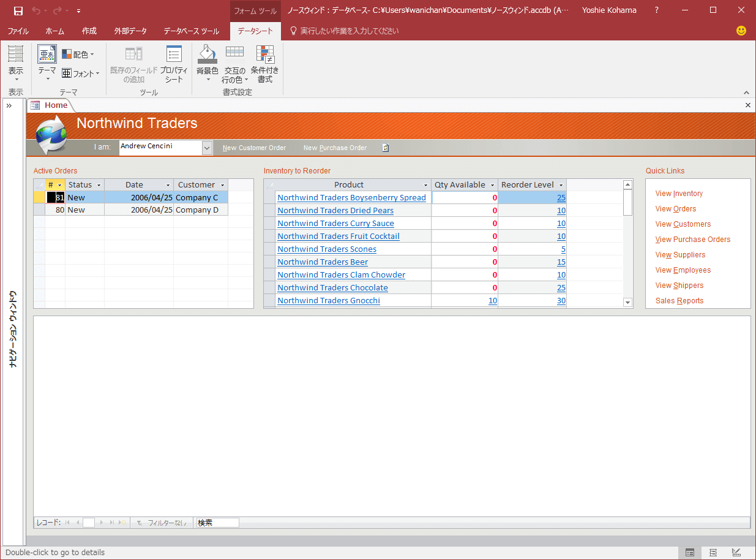This screenshot has height=560, width=756.
Task: Click the smiley feedback icon
Action: click(x=741, y=30)
